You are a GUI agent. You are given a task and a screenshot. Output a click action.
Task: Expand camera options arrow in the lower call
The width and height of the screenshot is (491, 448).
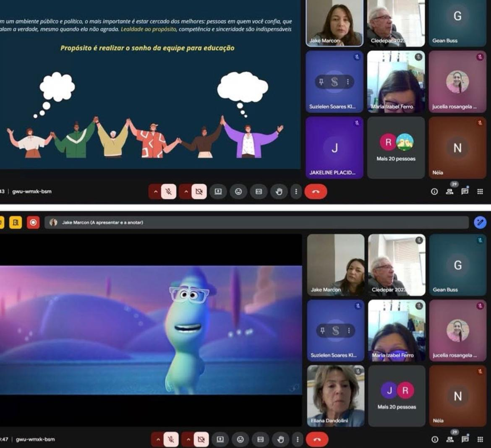[x=188, y=439]
